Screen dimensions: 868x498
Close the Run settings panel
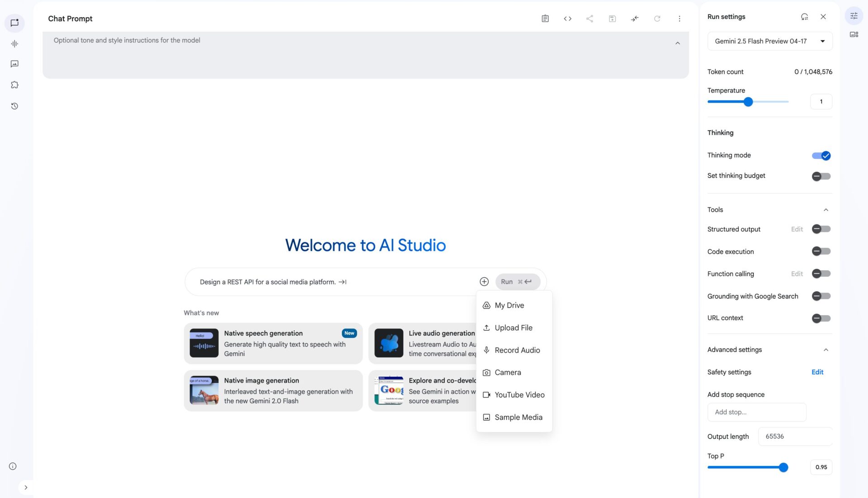coord(823,17)
